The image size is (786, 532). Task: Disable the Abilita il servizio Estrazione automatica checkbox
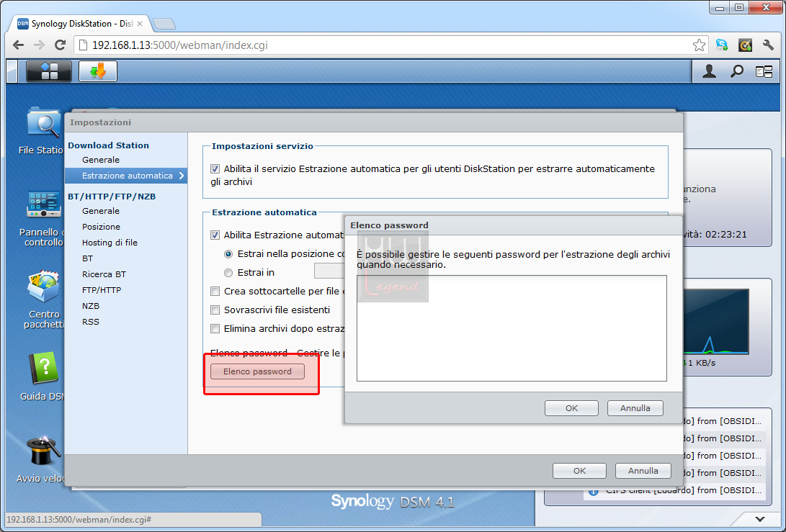215,169
